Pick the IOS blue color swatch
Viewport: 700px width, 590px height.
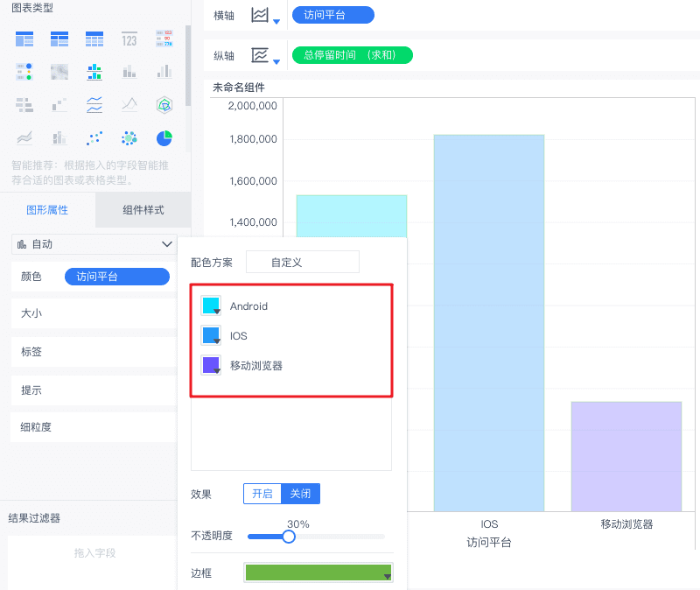pyautogui.click(x=211, y=335)
